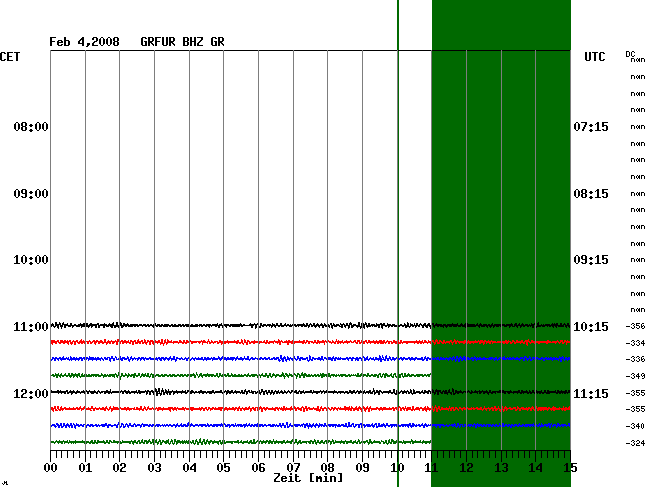Click the CET time label "11:00"
This screenshot has height=494, width=650.
click(31, 327)
